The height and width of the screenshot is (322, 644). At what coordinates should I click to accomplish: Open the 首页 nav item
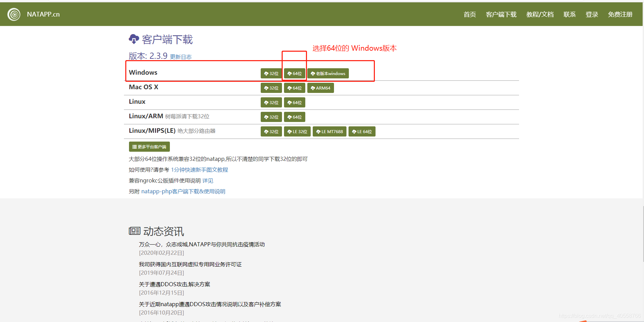click(470, 14)
